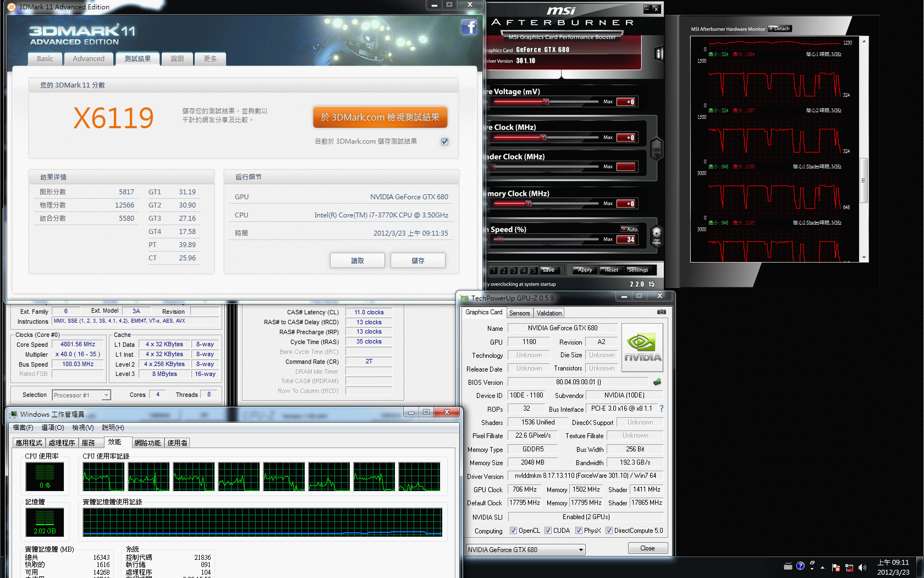
Task: Click the Core Voltage slider handle
Action: [546, 102]
